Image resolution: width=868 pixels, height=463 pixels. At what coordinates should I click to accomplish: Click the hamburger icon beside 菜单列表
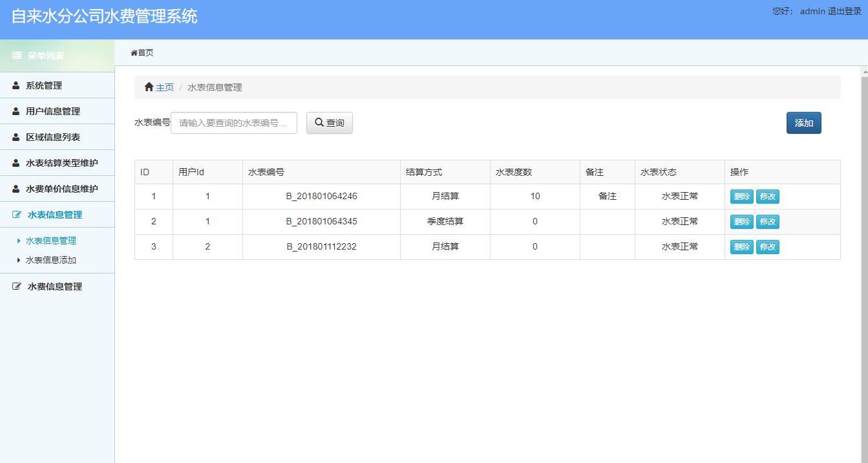click(16, 56)
